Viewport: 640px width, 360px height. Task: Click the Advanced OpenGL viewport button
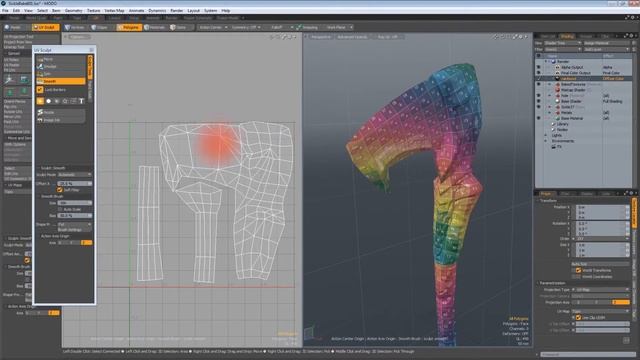click(352, 37)
